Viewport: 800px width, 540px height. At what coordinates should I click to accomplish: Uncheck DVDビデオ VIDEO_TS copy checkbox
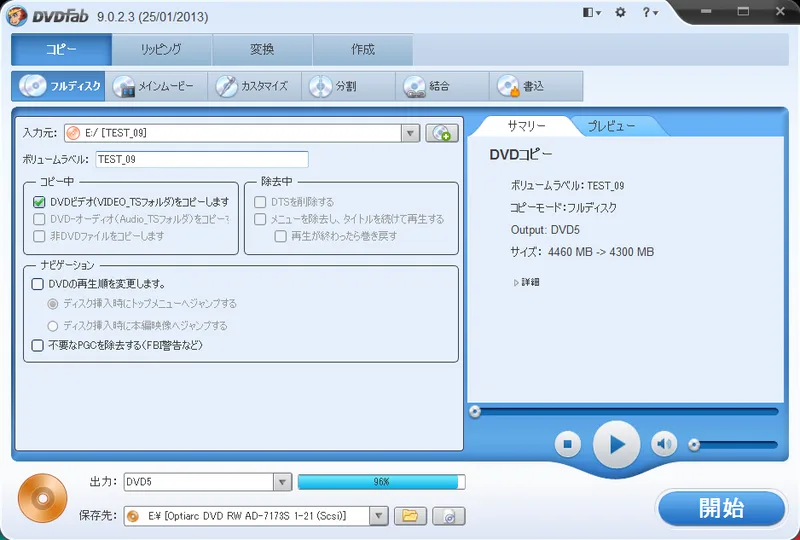point(39,202)
